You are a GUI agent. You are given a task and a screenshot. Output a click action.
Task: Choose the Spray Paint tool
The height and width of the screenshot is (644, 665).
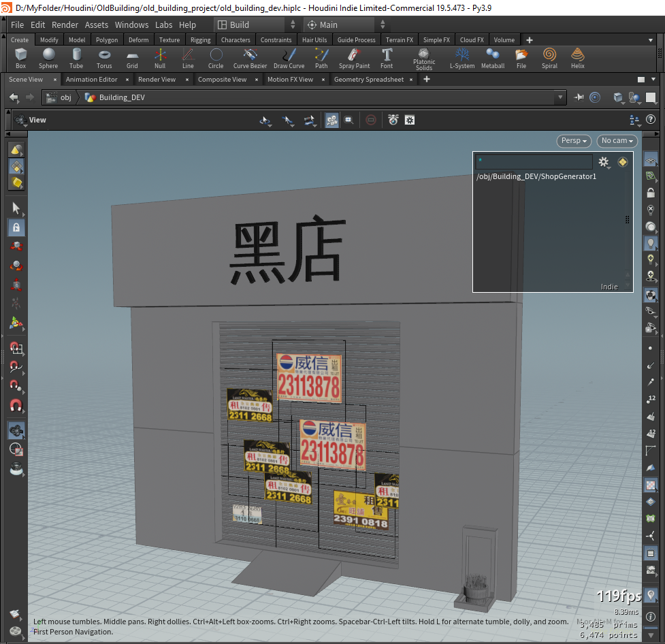[354, 57]
